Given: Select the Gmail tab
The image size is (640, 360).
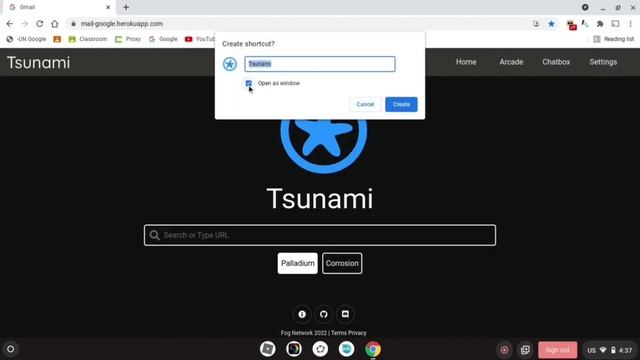Looking at the screenshot, I should coord(57,7).
